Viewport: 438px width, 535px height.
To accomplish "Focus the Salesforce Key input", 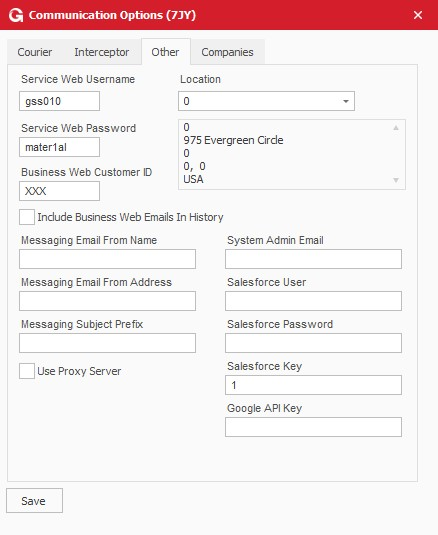I will 313,385.
